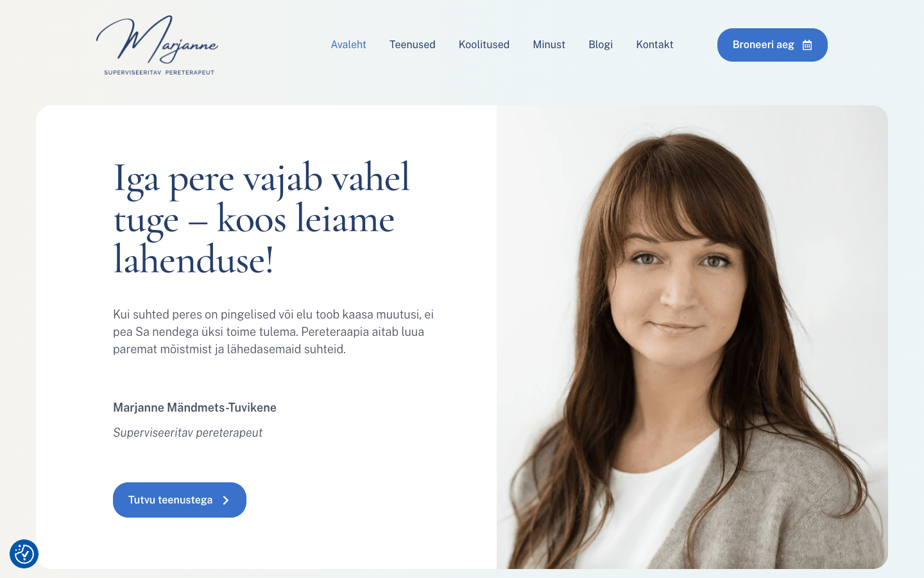
Task: Click the SUPERVISEERITAV PERETERAPEUT tagline under the logo
Action: pos(159,73)
